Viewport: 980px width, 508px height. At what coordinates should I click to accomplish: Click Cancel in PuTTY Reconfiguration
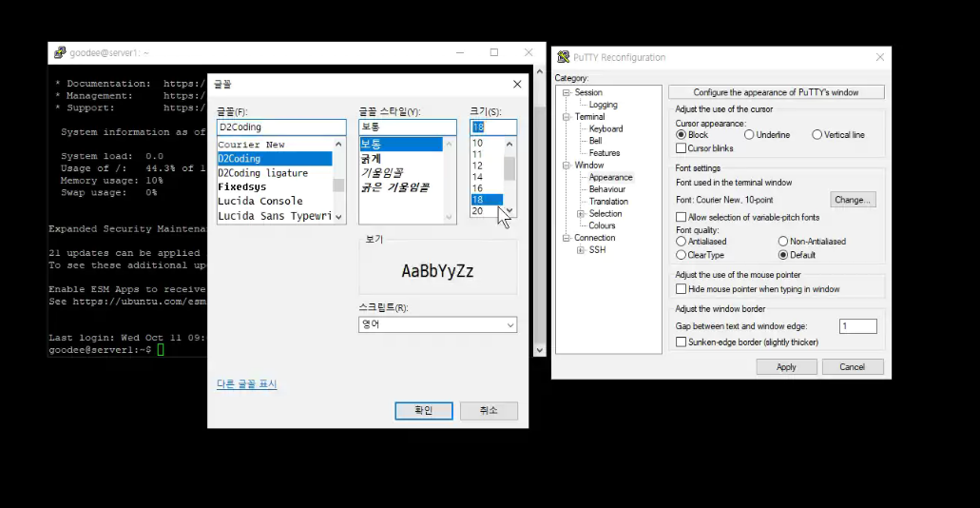coord(852,367)
